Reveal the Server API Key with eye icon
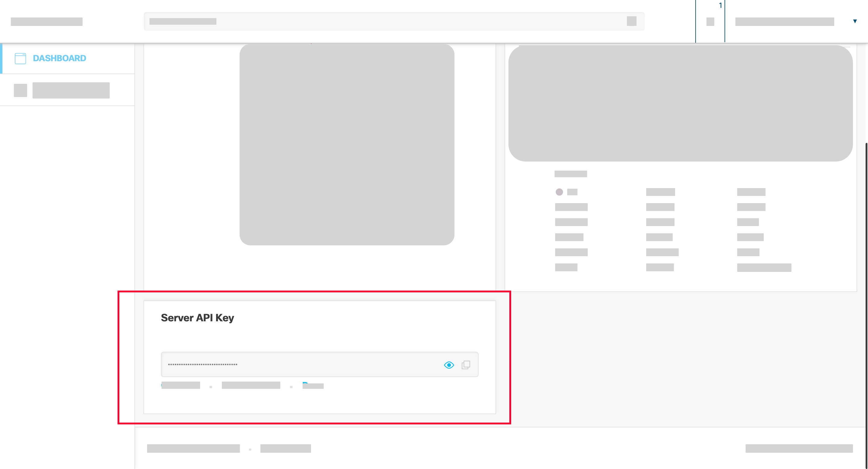The height and width of the screenshot is (469, 868). (449, 365)
